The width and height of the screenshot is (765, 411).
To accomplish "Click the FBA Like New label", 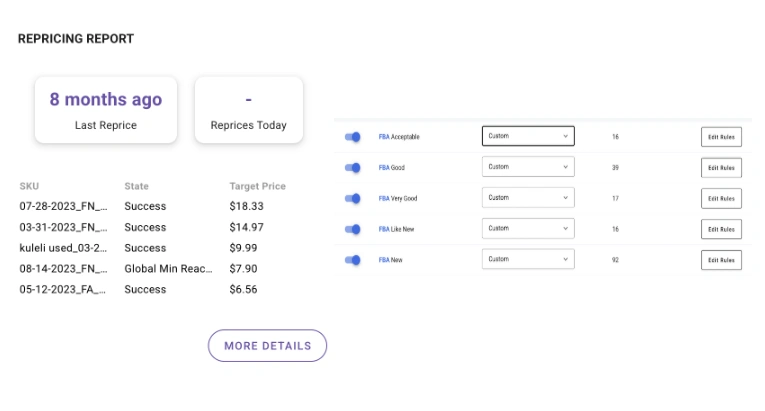I will click(396, 229).
